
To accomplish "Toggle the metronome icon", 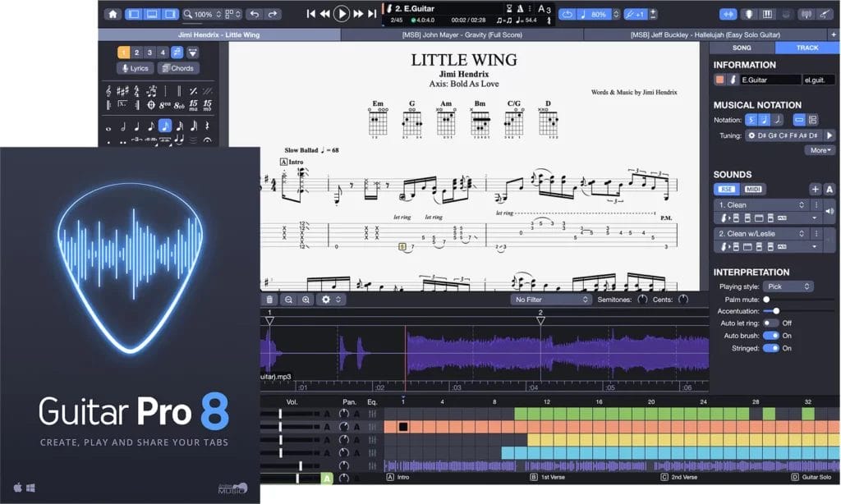I will [520, 8].
